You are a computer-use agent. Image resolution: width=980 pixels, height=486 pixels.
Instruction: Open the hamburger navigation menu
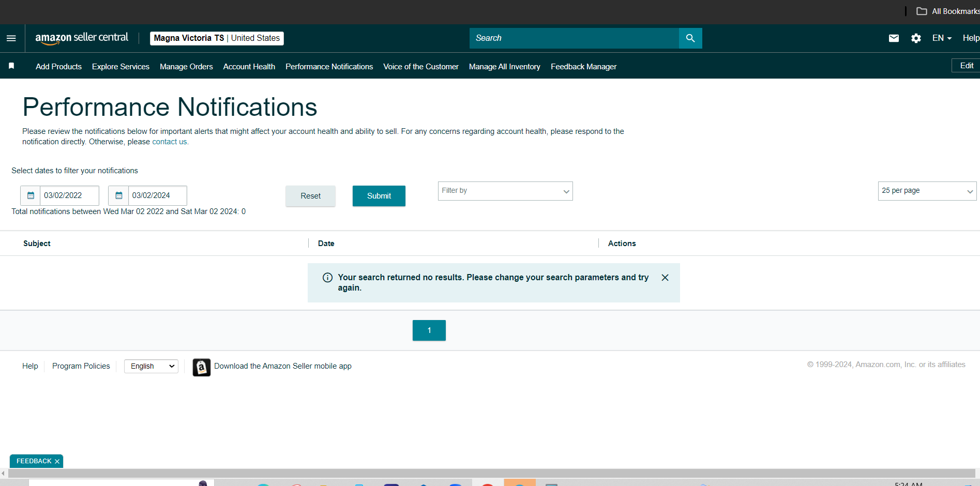(x=11, y=38)
